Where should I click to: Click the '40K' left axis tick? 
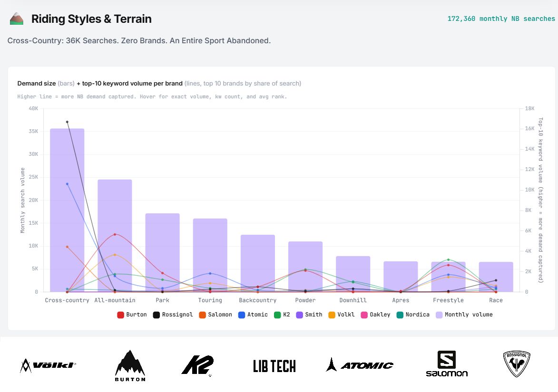(x=33, y=109)
